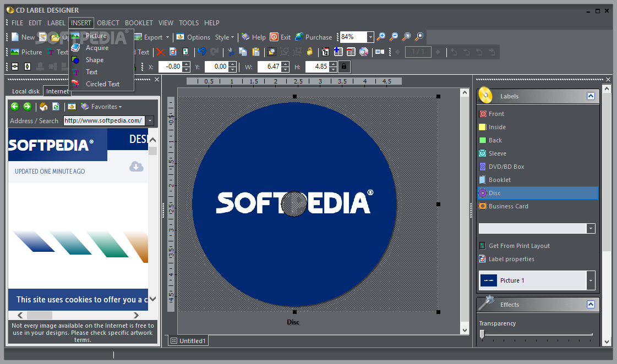Choose Shape from Insert menu

(x=101, y=60)
